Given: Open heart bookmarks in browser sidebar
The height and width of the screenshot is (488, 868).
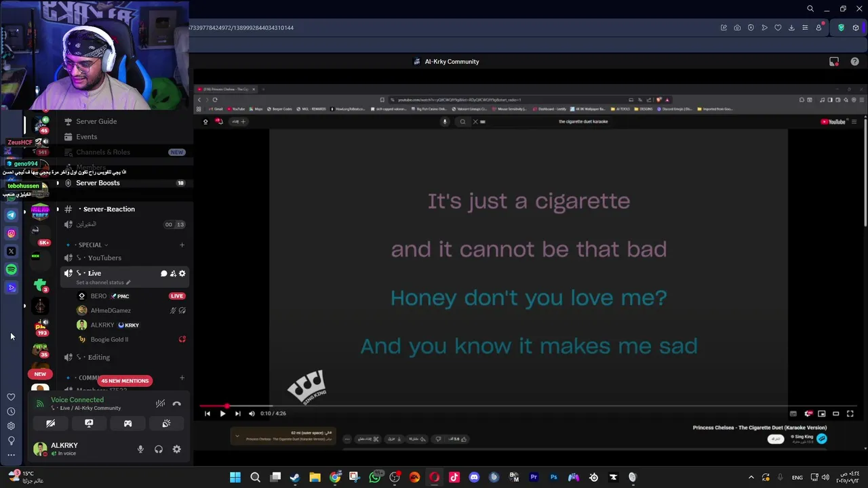Looking at the screenshot, I should 11,397.
